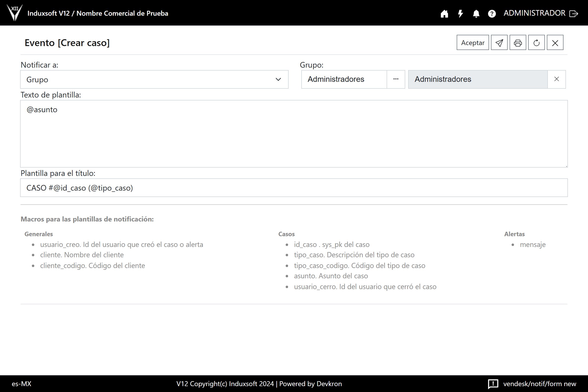Open the notifications bell icon
This screenshot has height=392, width=588.
[x=476, y=13]
